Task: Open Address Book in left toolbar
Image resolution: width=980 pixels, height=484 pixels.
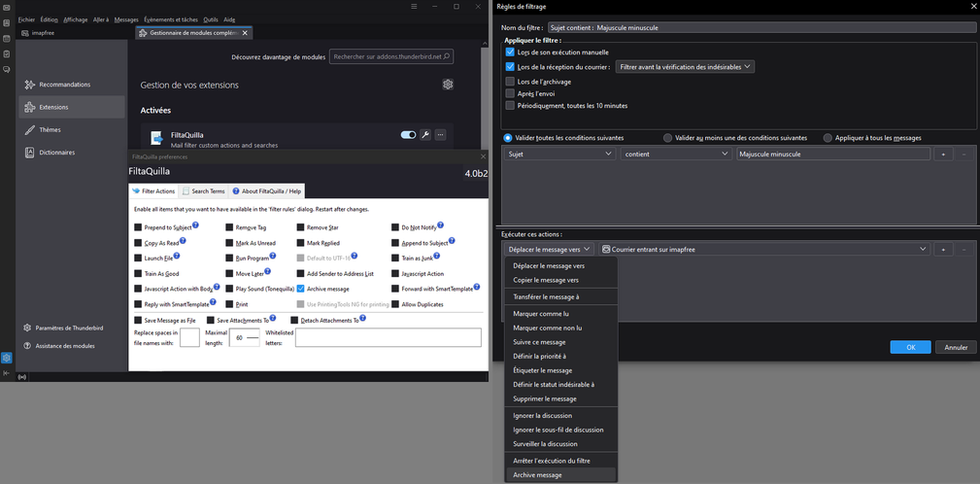Action: [7, 22]
